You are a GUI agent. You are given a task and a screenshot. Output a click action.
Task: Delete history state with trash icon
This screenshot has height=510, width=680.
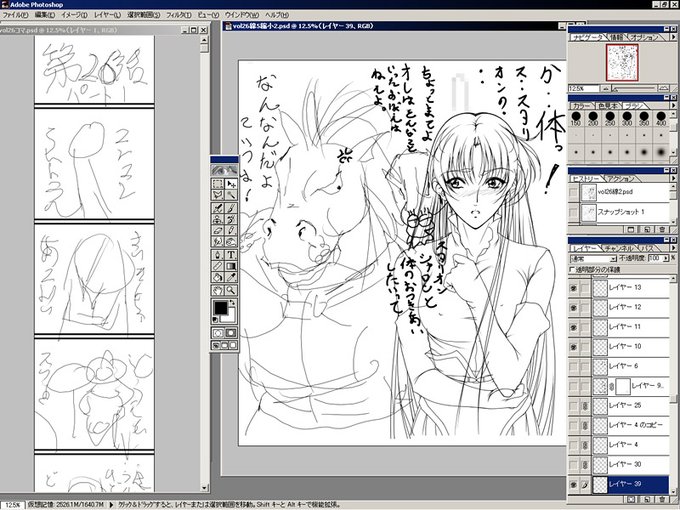pos(662,229)
